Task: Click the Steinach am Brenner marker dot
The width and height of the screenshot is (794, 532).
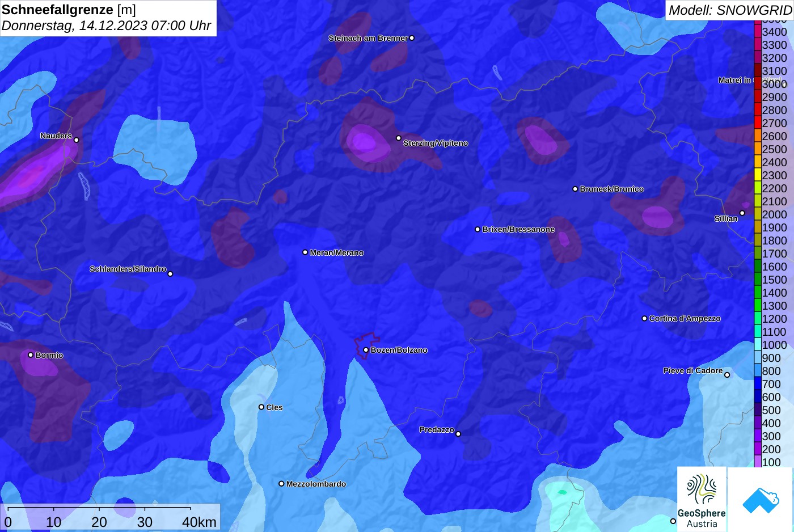Action: click(412, 38)
